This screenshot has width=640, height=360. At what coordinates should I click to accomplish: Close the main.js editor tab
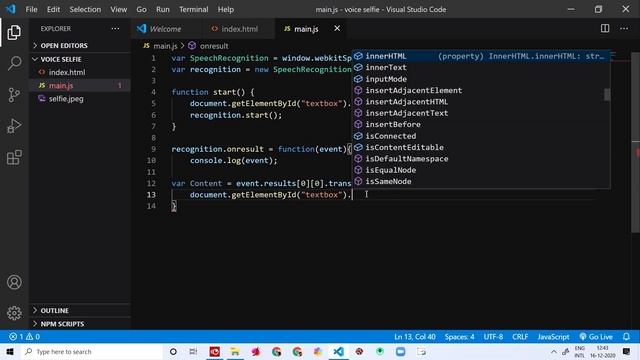[337, 28]
